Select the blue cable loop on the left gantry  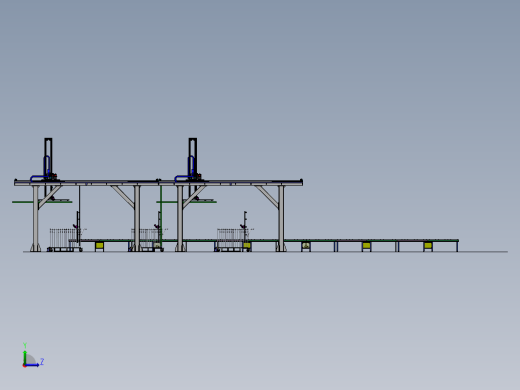click(x=41, y=170)
